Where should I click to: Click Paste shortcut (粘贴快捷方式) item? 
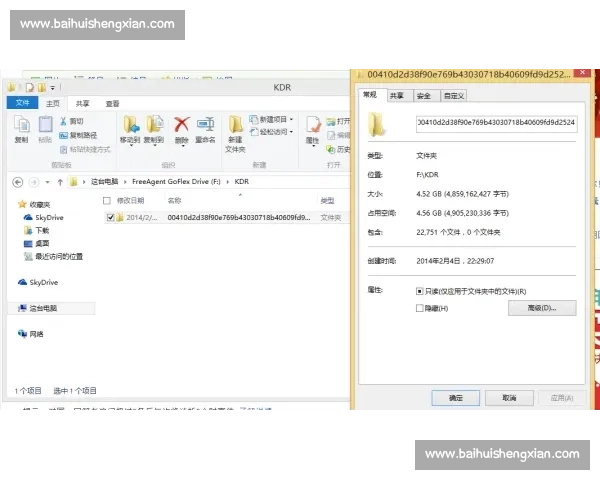tap(85, 149)
